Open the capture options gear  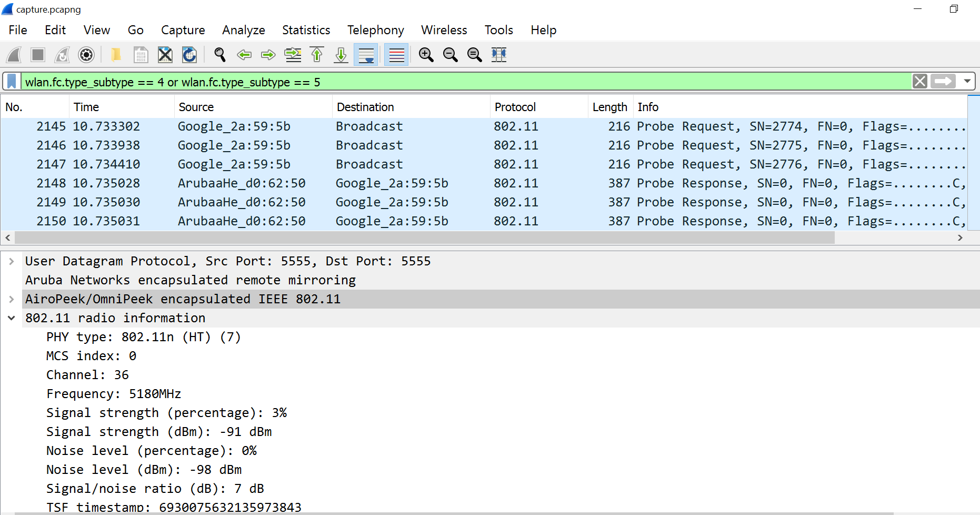click(x=86, y=55)
